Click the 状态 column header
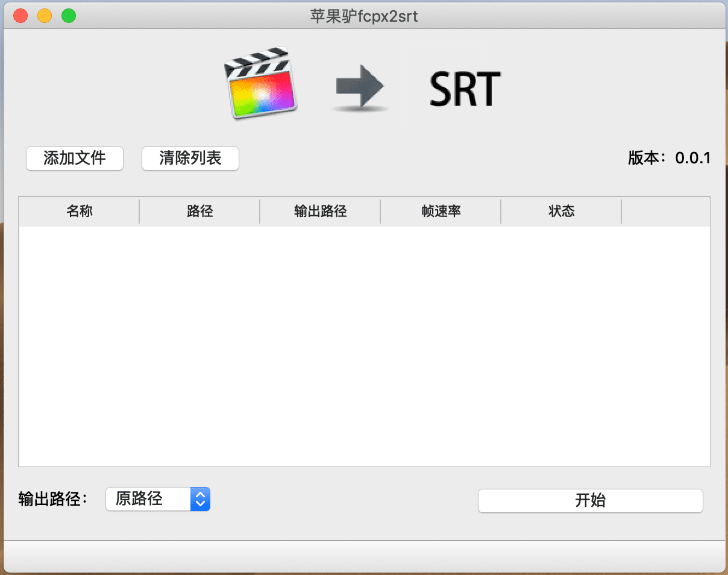Viewport: 728px width, 575px height. point(561,212)
